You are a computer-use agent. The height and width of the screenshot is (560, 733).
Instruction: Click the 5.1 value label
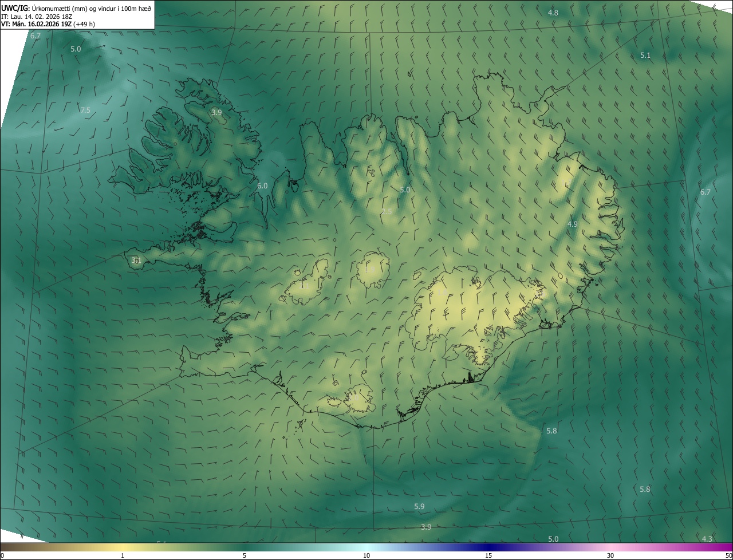tap(645, 56)
